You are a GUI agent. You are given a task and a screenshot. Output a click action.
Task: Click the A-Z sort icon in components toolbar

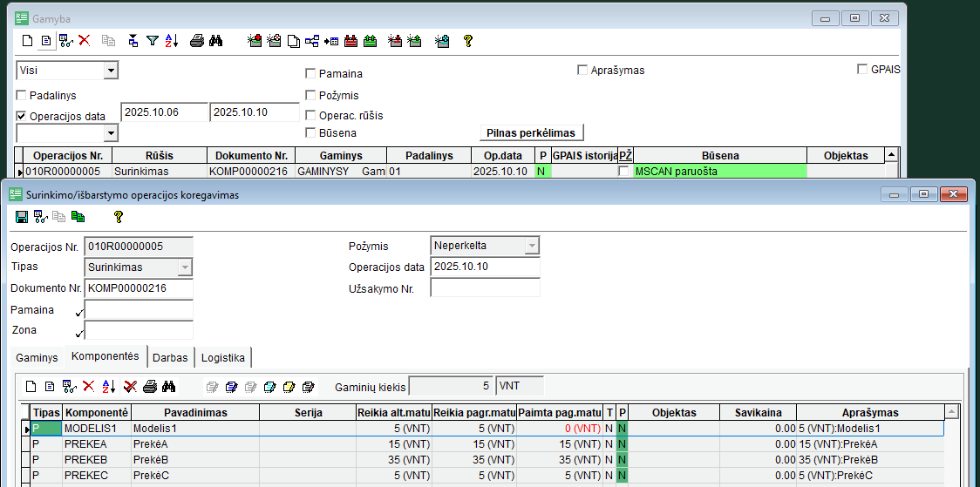[x=109, y=386]
